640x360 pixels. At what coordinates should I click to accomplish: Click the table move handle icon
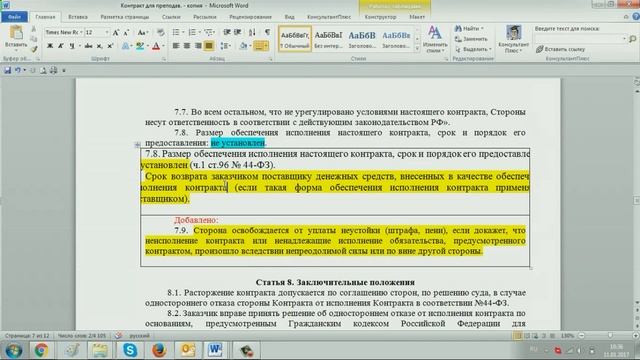(x=137, y=144)
